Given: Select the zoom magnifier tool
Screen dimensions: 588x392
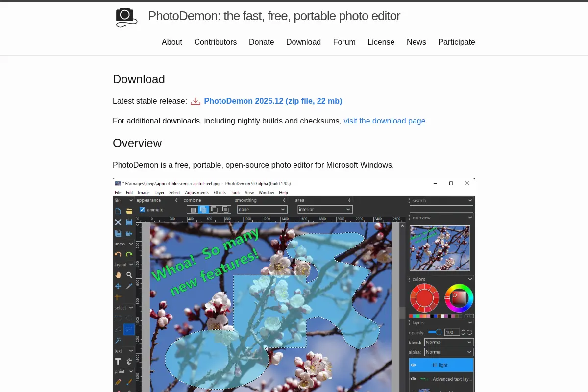Looking at the screenshot, I should click(129, 275).
